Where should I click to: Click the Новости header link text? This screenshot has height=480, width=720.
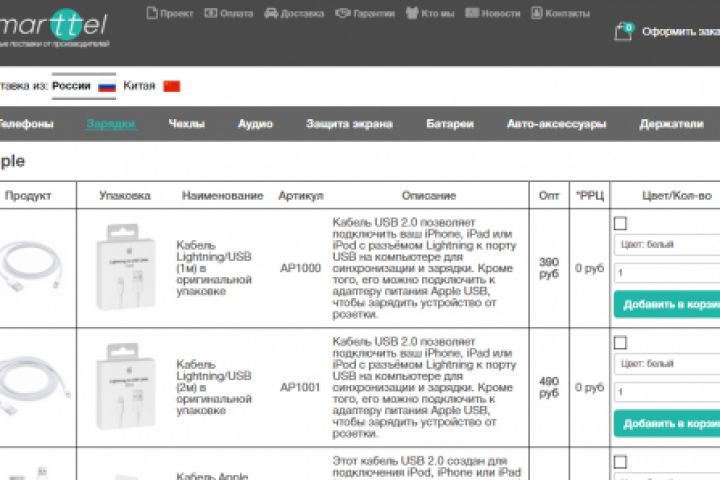(501, 13)
